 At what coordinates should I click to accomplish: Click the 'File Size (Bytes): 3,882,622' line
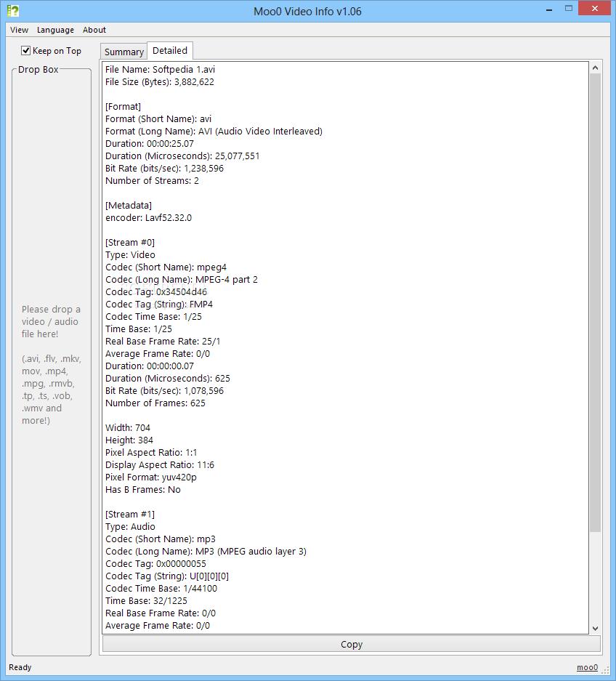(x=159, y=81)
